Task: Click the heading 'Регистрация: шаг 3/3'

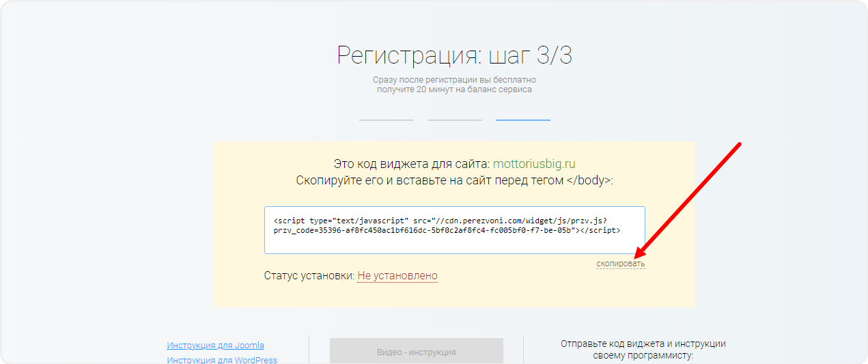Action: click(455, 55)
